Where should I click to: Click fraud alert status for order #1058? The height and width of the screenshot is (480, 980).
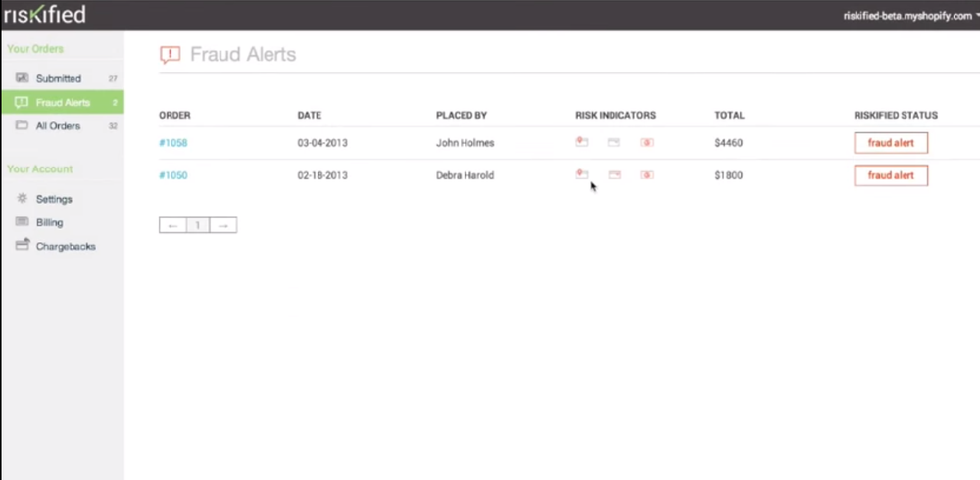click(x=891, y=142)
